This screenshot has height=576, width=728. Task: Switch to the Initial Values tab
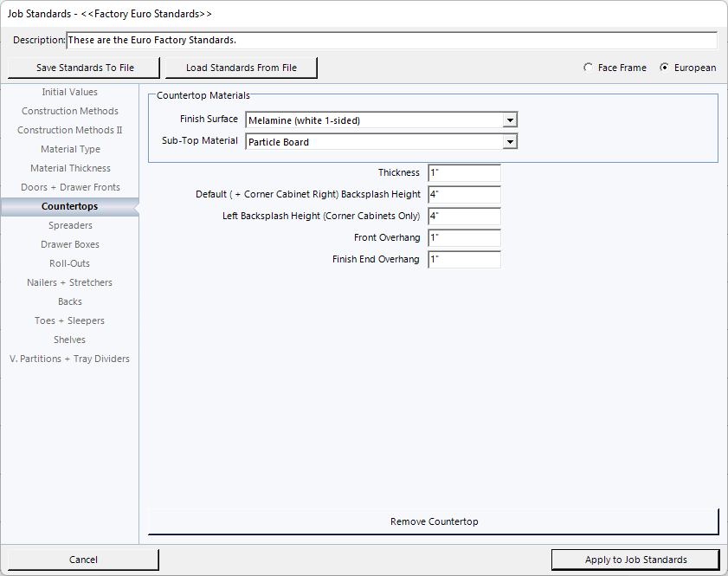pos(70,92)
